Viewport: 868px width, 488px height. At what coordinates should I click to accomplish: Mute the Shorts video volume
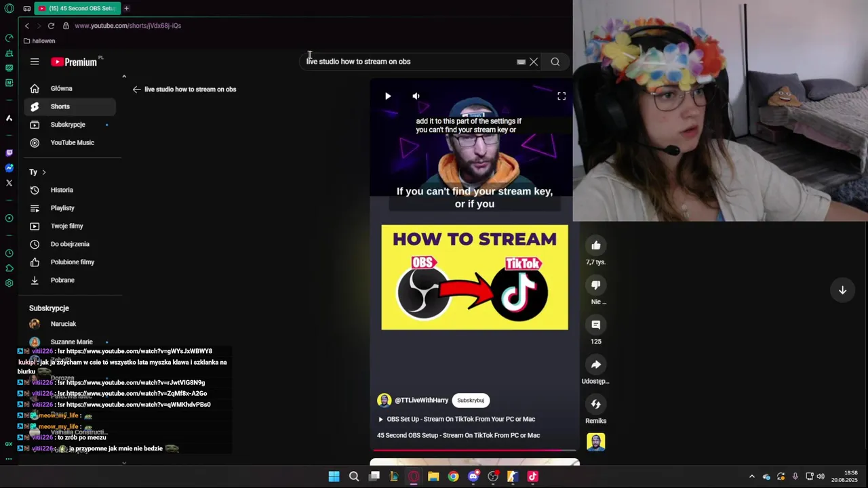click(x=416, y=96)
